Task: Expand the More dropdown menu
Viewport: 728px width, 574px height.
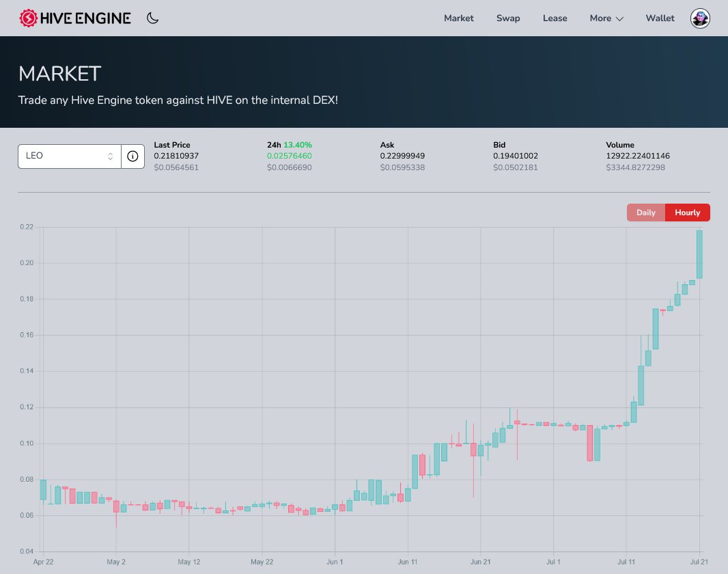Action: pos(606,18)
